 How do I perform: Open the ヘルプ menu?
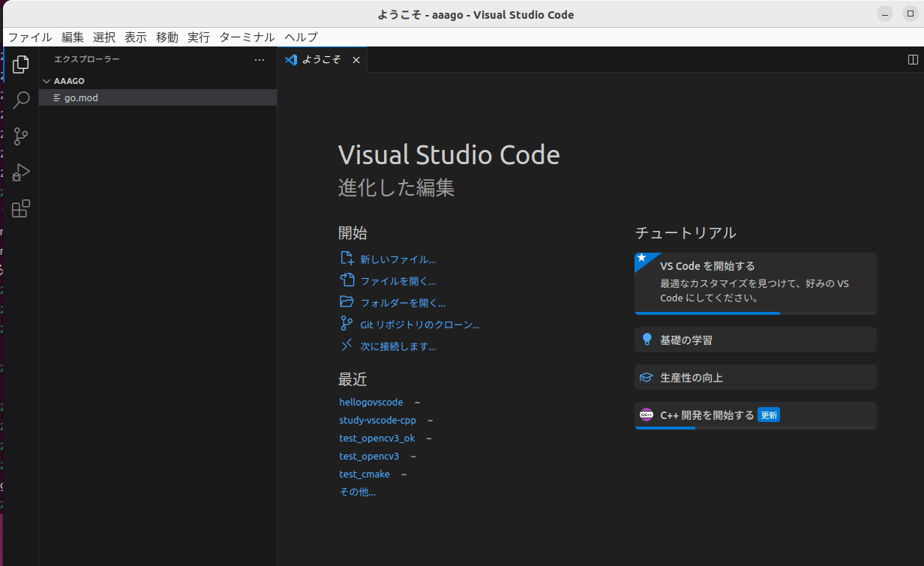pos(301,37)
